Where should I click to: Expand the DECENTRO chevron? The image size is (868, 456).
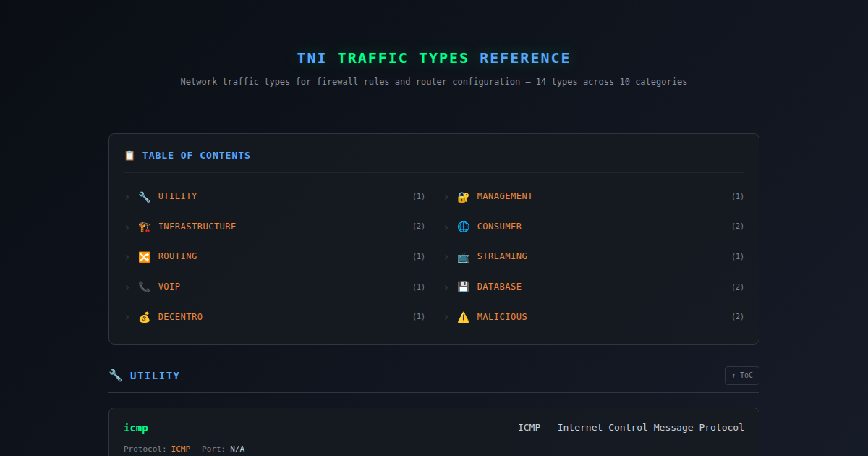point(127,317)
